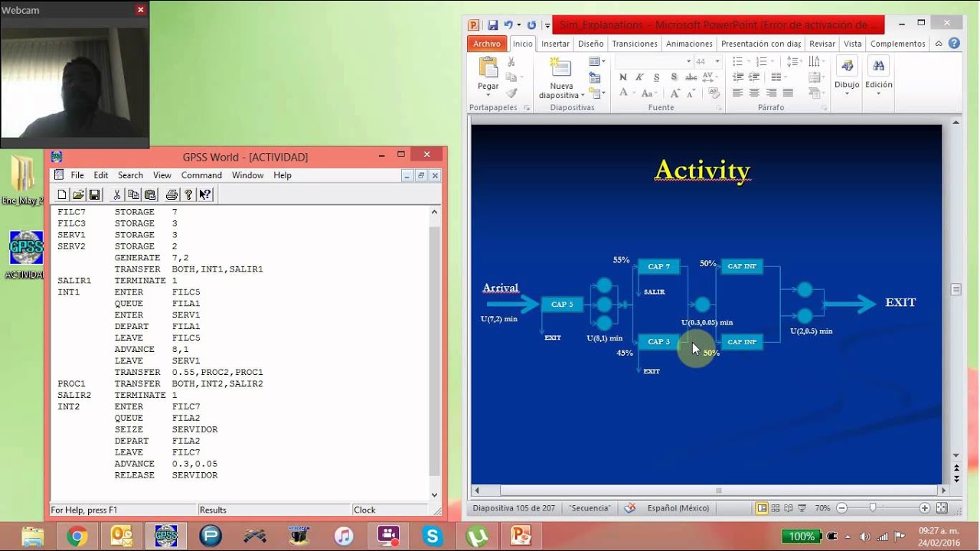Image resolution: width=980 pixels, height=551 pixels.
Task: Switch to the Insertar ribbon tab
Action: click(x=555, y=44)
